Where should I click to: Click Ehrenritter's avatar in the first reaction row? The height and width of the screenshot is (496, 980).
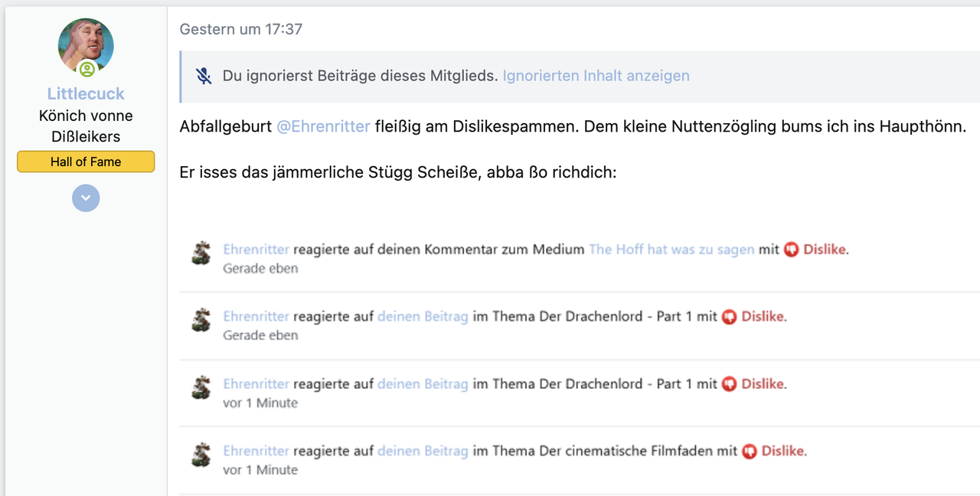tap(201, 253)
